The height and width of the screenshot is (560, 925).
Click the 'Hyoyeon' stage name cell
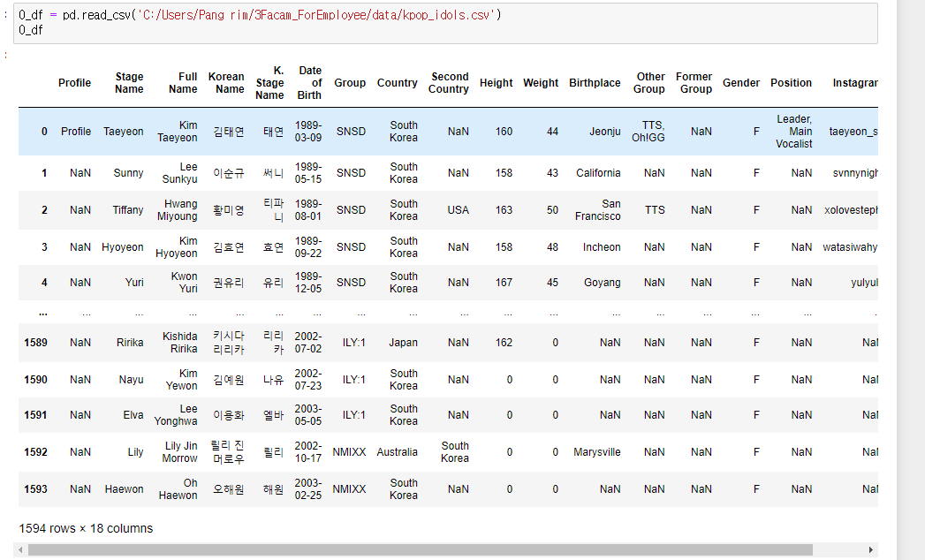pyautogui.click(x=123, y=247)
